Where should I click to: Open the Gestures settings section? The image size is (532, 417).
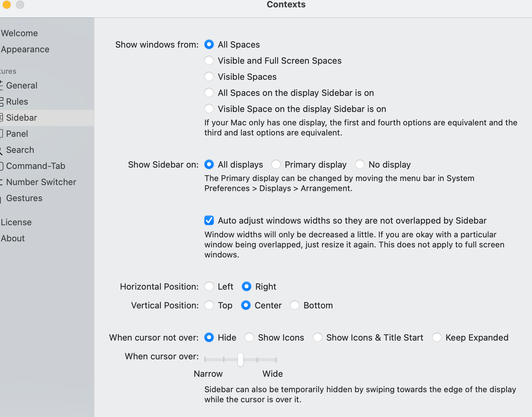(x=24, y=198)
